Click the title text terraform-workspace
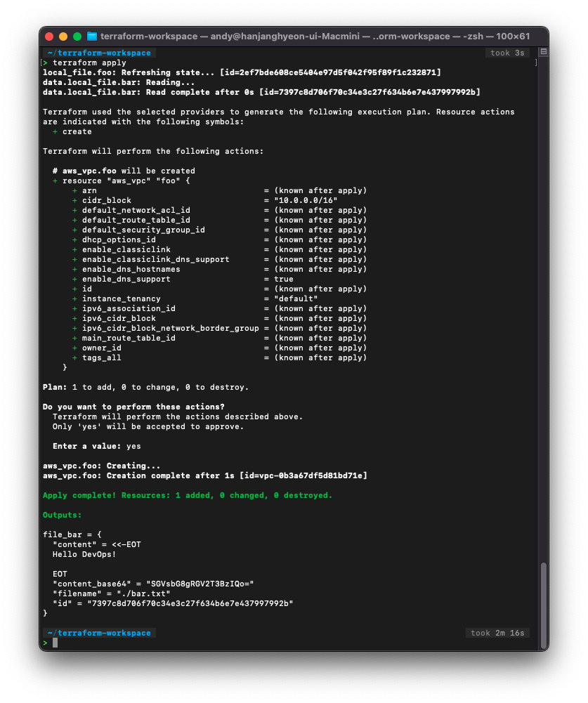This screenshot has height=703, width=588. [149, 37]
